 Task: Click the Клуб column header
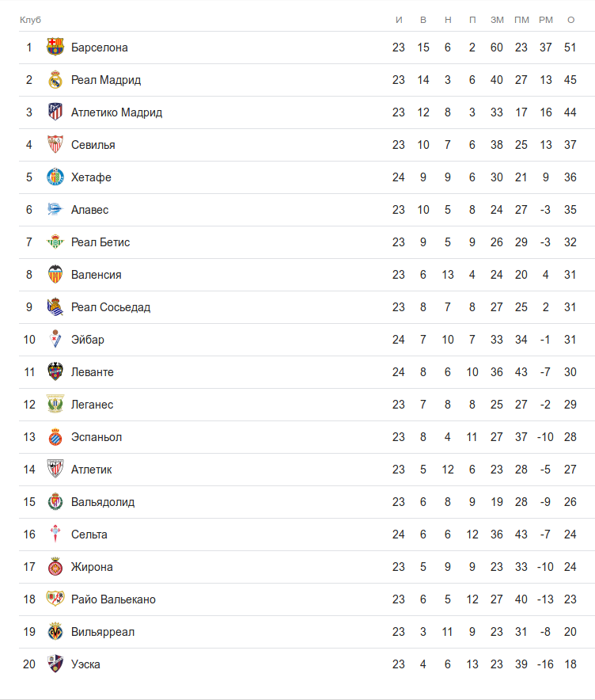[30, 19]
